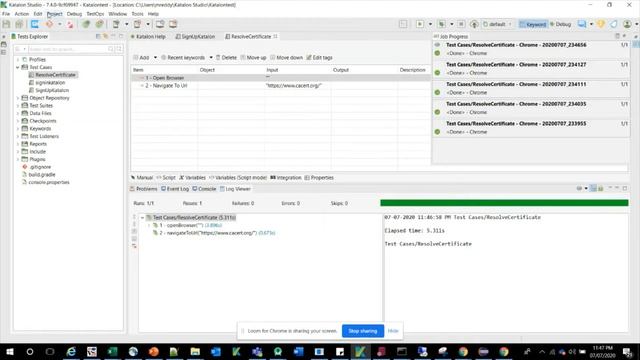Viewport: 640px width, 360px height.
Task: Open the Project menu
Action: (54, 14)
